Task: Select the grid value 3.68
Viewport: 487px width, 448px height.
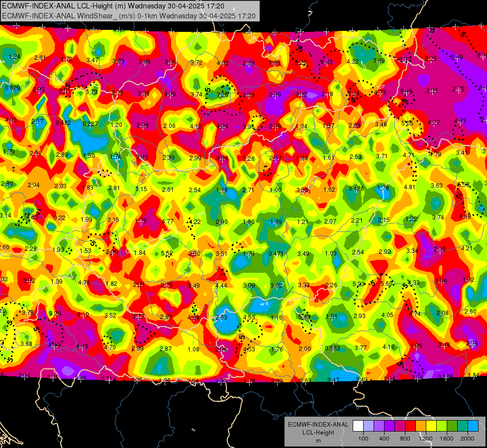Action: [26, 343]
